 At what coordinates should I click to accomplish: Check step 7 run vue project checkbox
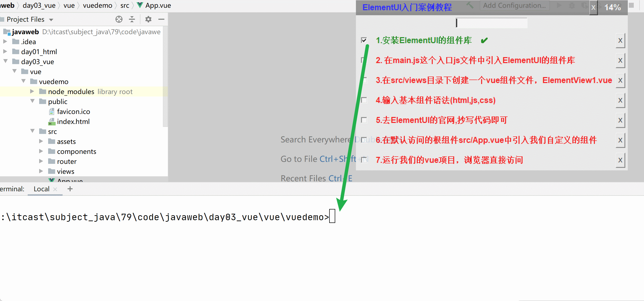coord(364,160)
